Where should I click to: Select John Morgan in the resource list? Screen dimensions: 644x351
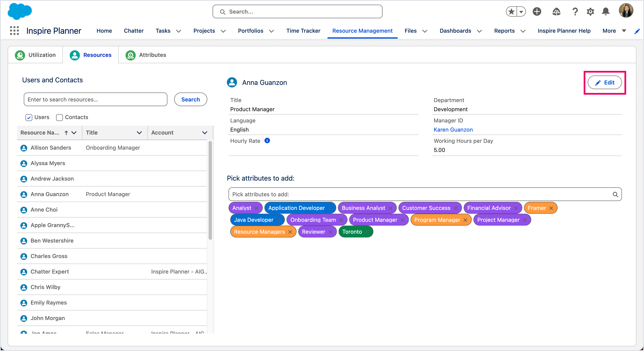112,318
